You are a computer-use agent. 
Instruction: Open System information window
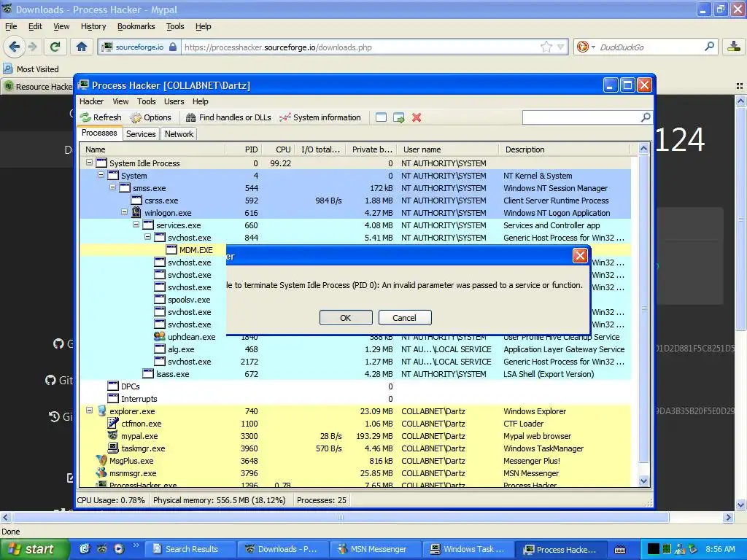point(320,117)
